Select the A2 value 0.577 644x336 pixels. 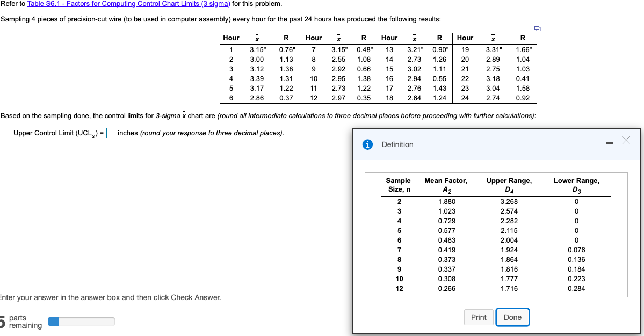(446, 231)
